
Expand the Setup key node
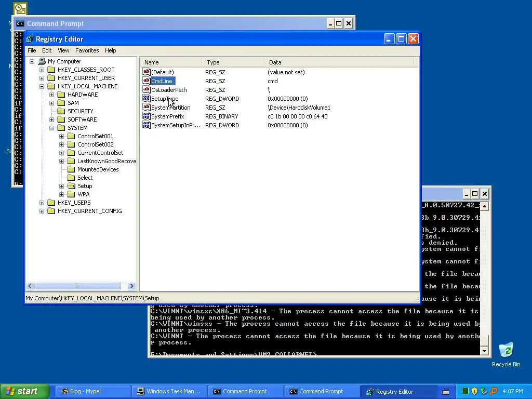point(61,187)
